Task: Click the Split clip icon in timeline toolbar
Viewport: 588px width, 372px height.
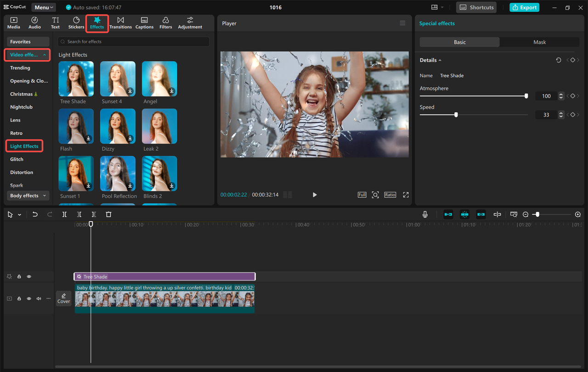Action: pos(64,214)
